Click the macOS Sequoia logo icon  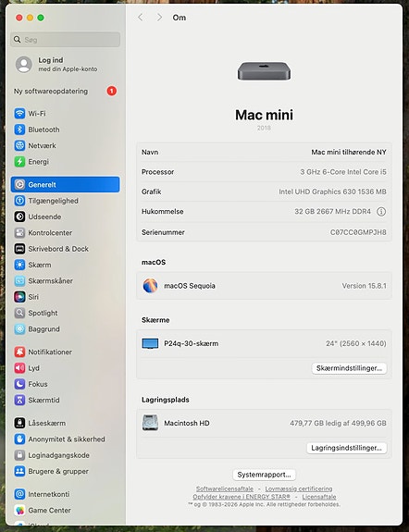(150, 286)
